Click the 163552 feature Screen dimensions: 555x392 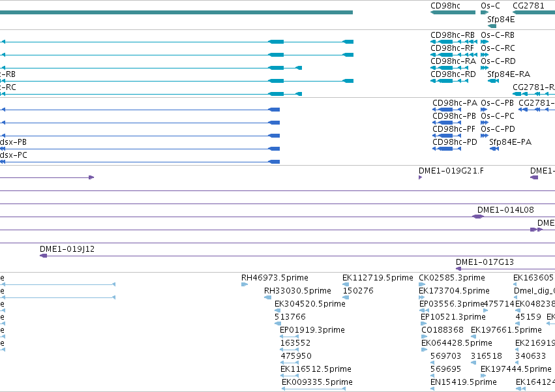[x=289, y=350]
